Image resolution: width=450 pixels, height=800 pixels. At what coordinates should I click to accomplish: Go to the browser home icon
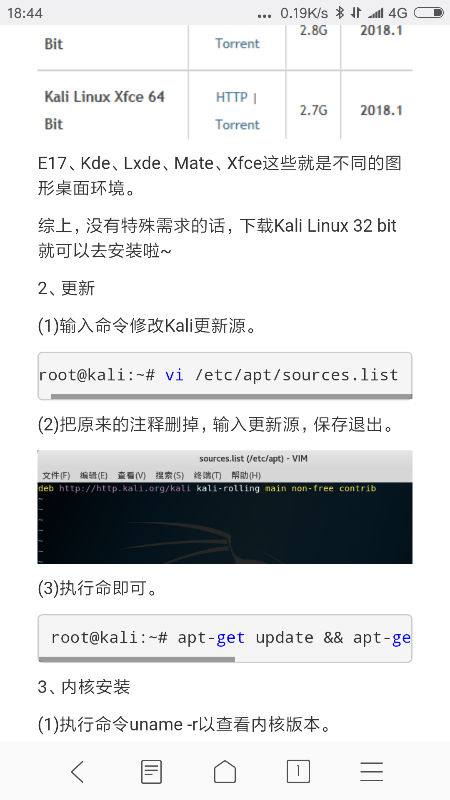pos(224,771)
